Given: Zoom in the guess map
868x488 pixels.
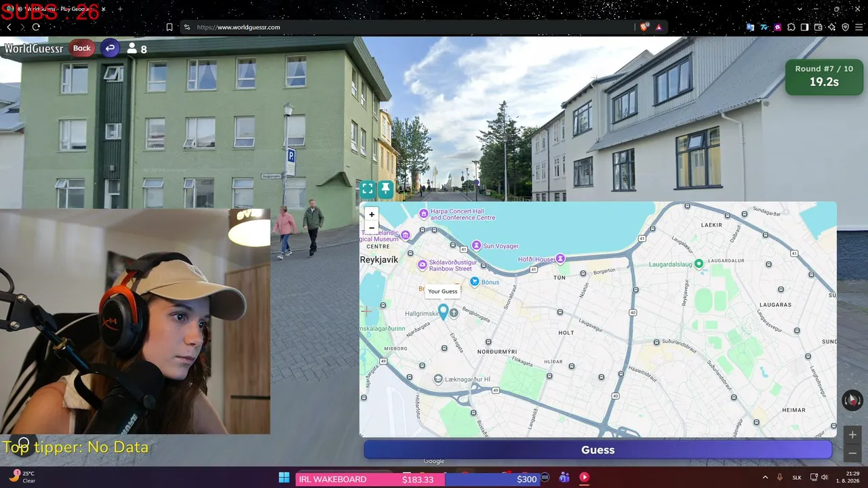Looking at the screenshot, I should coord(371,214).
